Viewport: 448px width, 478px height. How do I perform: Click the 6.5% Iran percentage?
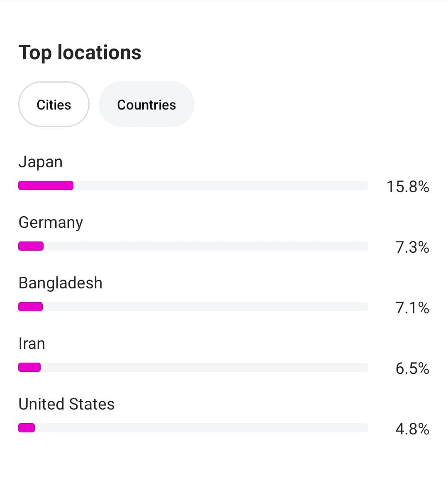pos(412,368)
